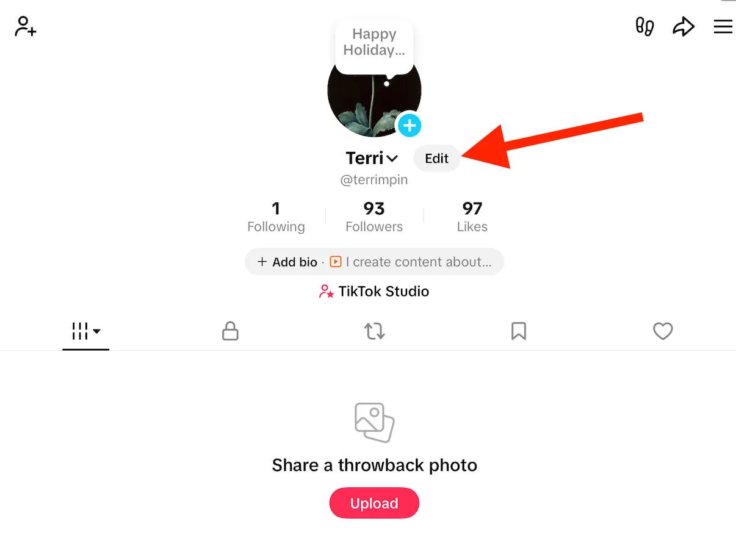Open the Following count list

coord(276,217)
